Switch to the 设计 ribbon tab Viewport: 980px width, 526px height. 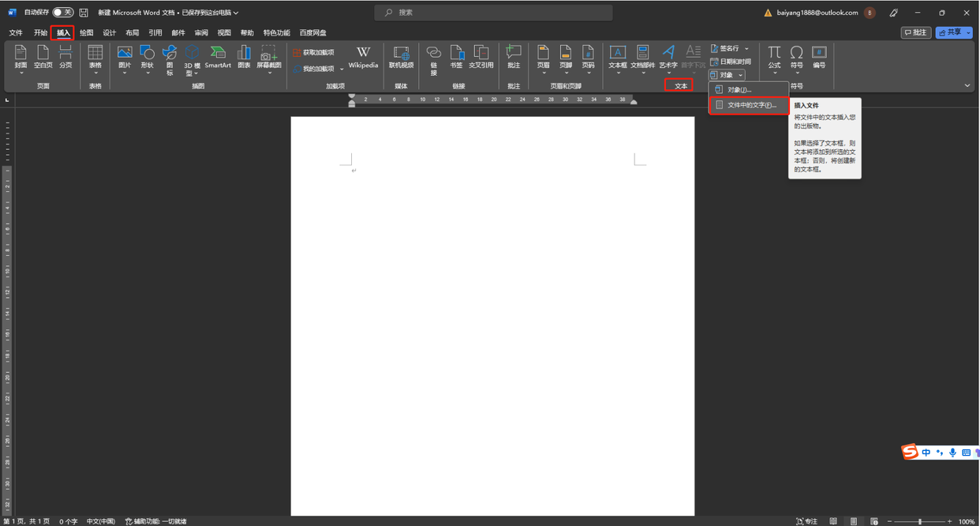(x=110, y=33)
